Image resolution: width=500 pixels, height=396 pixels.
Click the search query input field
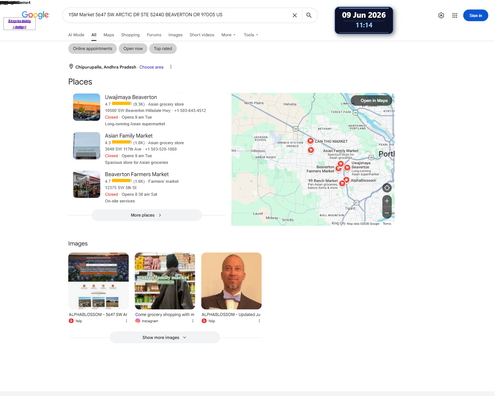tap(178, 15)
